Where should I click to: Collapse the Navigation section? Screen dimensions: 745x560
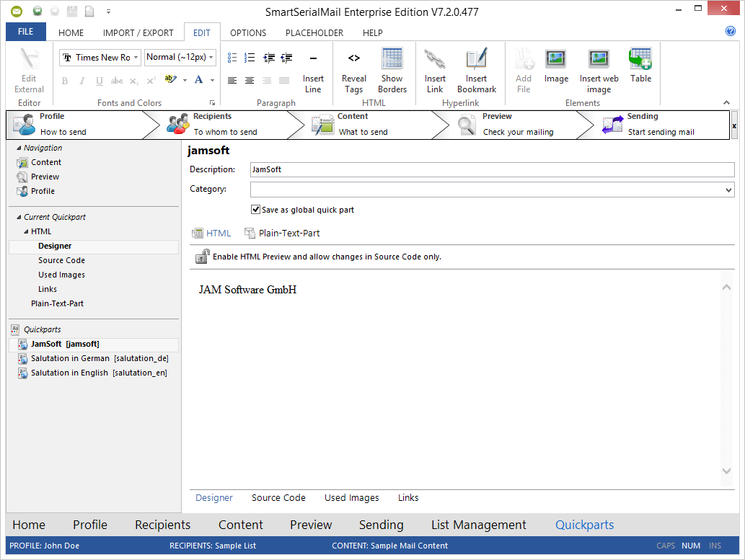[19, 148]
